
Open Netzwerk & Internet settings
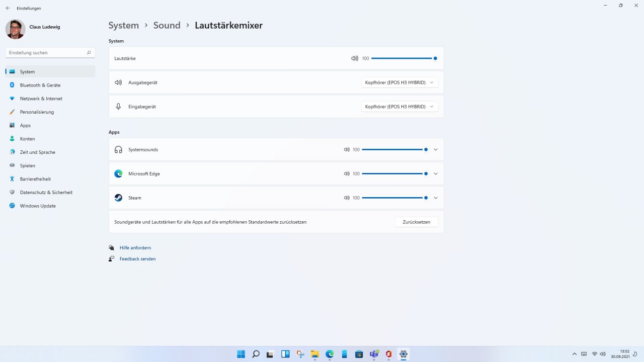[x=50, y=99]
